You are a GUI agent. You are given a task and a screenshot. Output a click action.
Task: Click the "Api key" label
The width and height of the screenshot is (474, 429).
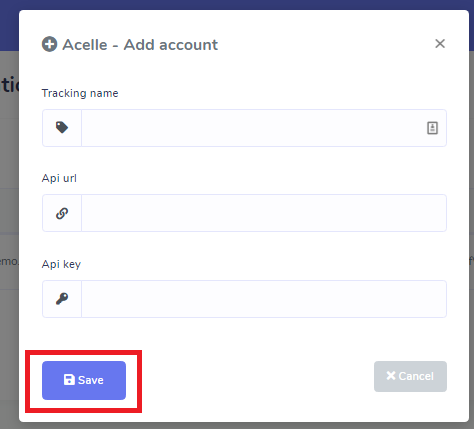pos(61,264)
